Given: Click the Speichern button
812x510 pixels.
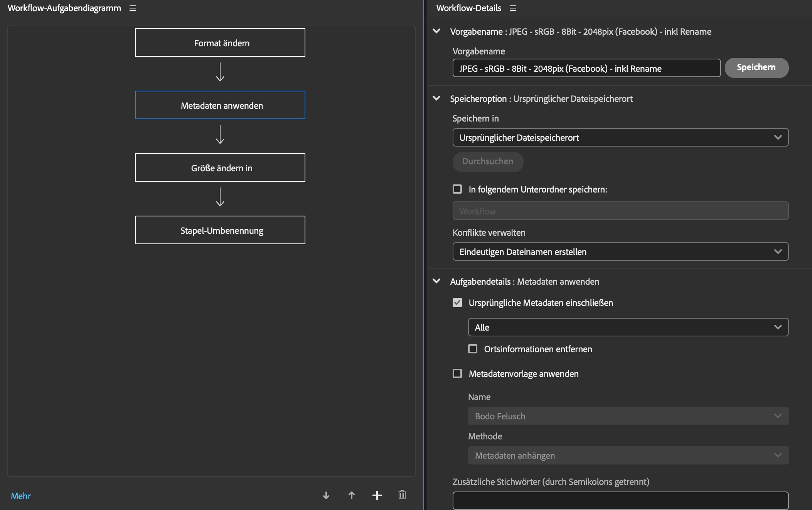Looking at the screenshot, I should click(756, 68).
